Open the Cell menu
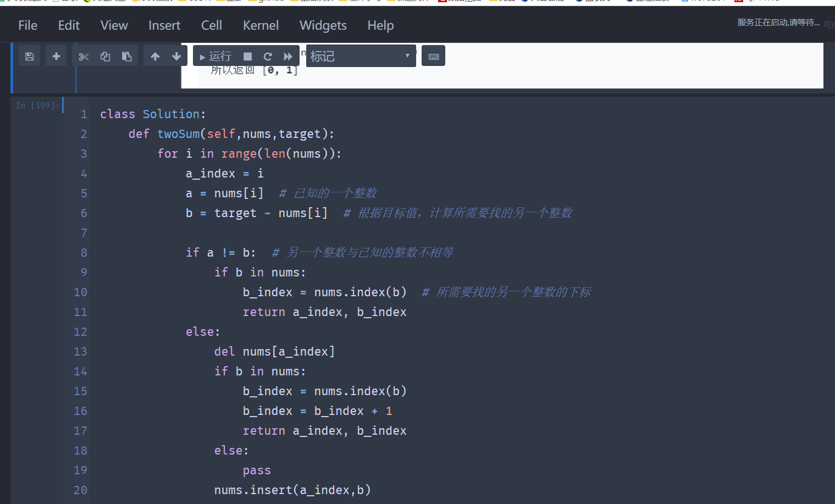The height and width of the screenshot is (504, 835). point(211,25)
